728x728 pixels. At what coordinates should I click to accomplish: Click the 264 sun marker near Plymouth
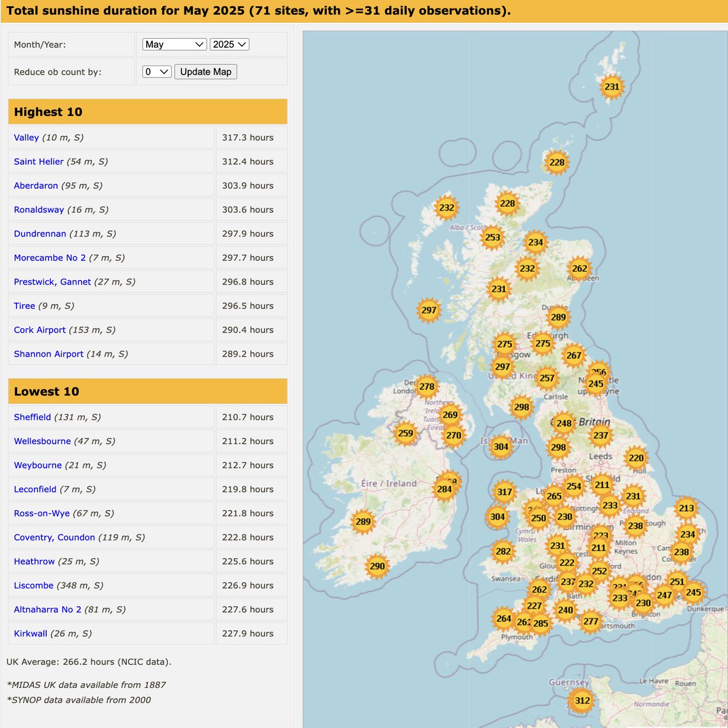(x=504, y=619)
